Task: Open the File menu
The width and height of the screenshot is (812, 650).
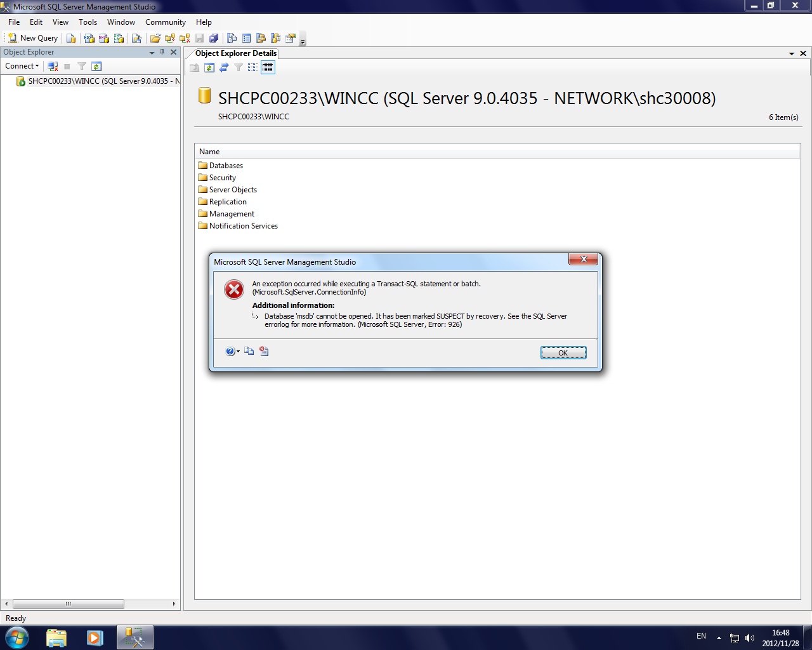Action: 14,22
